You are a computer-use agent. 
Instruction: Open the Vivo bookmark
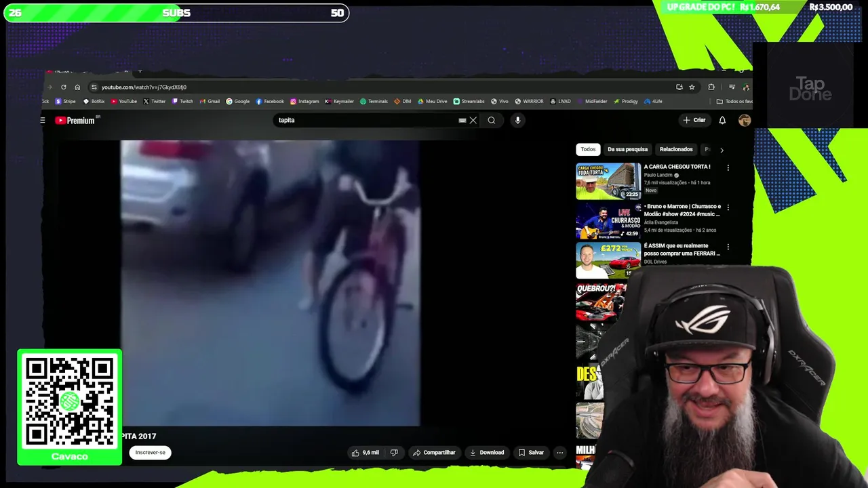(x=499, y=101)
